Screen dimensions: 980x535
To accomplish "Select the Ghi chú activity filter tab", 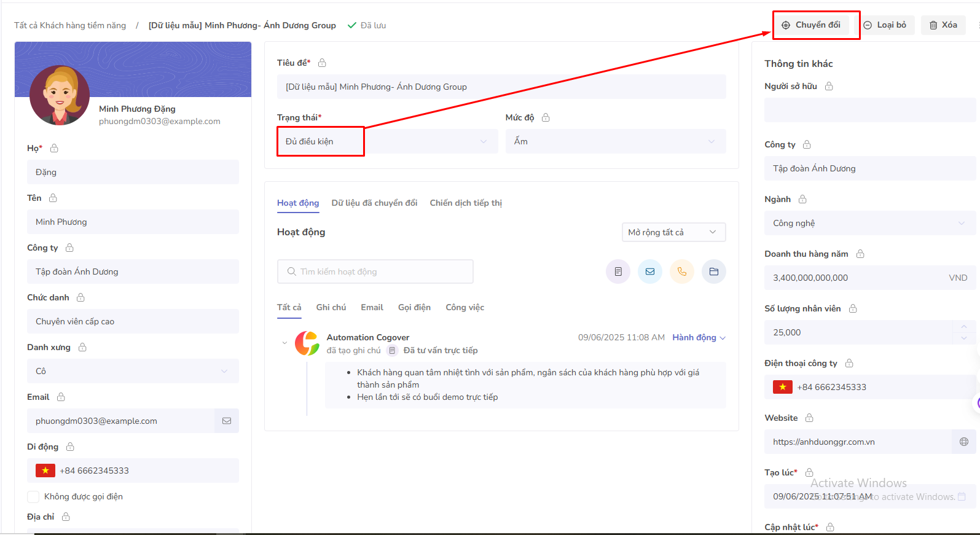I will tap(331, 307).
